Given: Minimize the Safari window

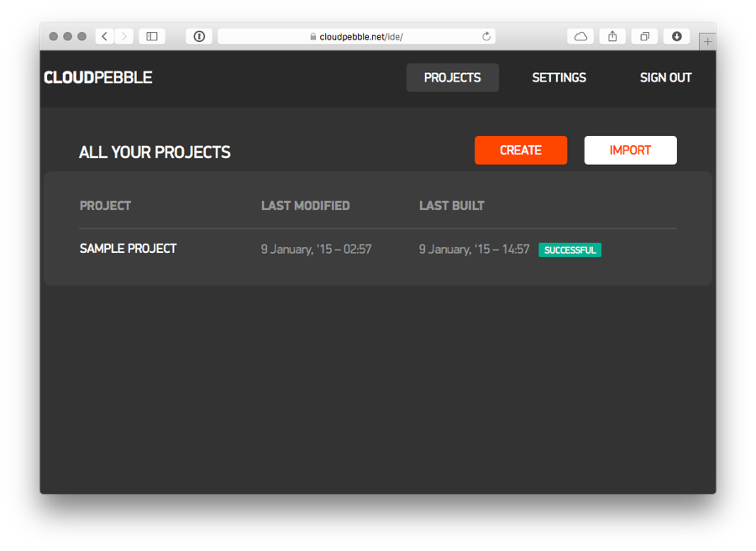Looking at the screenshot, I should coord(67,37).
